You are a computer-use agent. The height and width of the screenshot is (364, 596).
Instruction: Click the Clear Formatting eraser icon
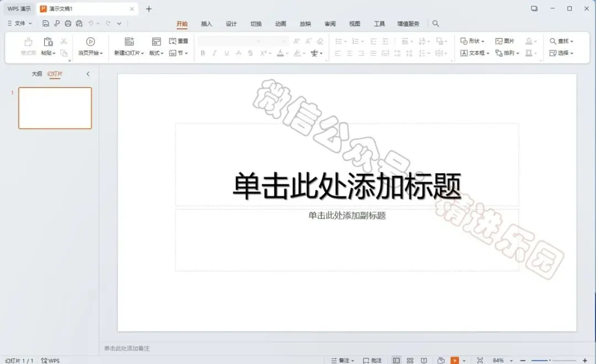pos(320,41)
